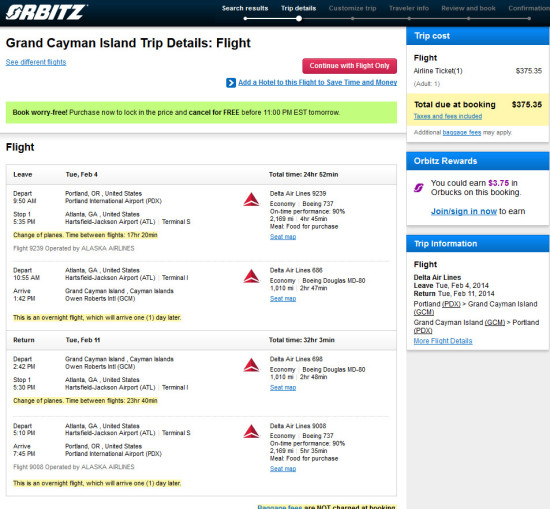Click the Delta logo for flight 698
This screenshot has width=550, height=509.
point(251,365)
